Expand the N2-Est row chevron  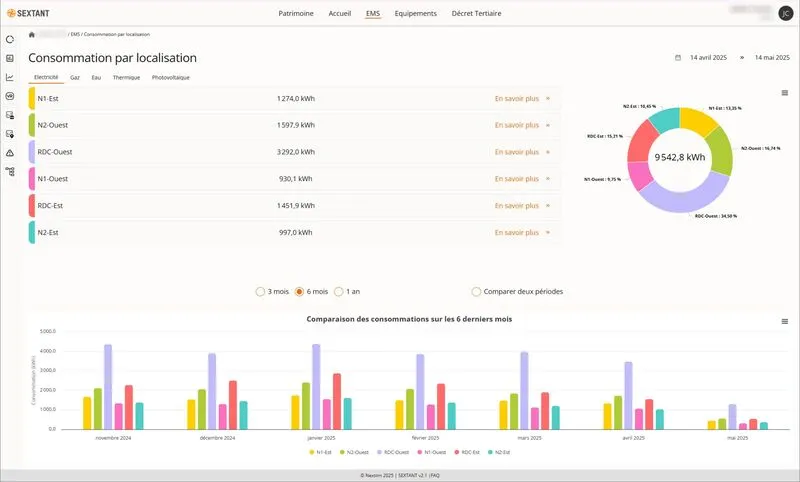[548, 232]
